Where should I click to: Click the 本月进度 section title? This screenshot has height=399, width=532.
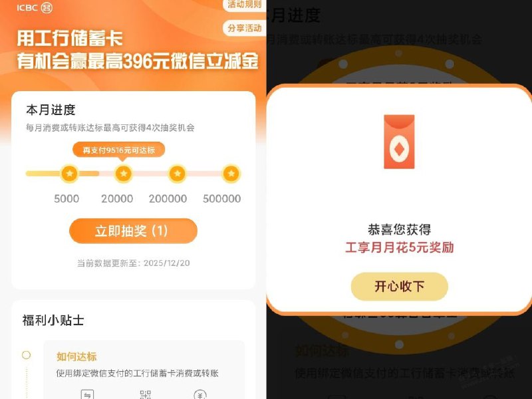click(x=51, y=110)
